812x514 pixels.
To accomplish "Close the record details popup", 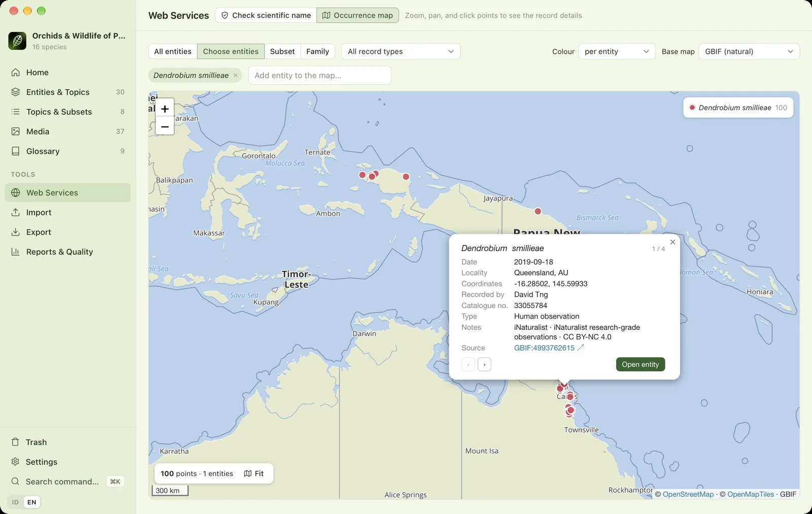I will click(672, 242).
